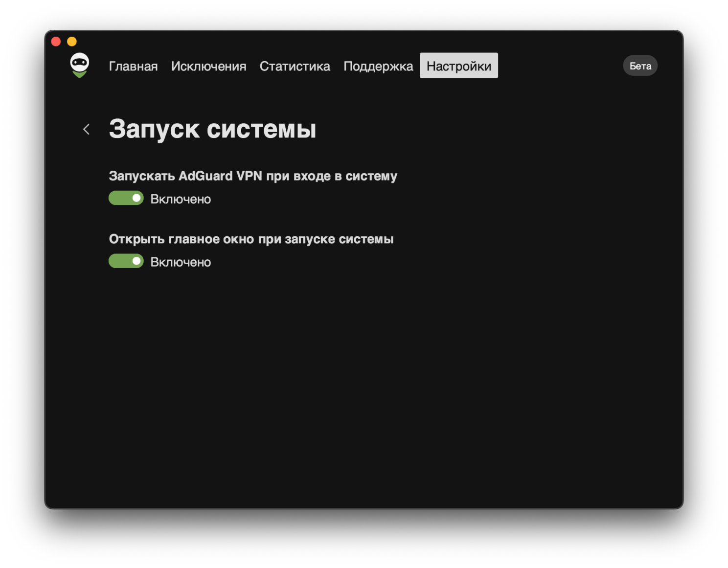Open the Главная tab
Image resolution: width=728 pixels, height=568 pixels.
point(133,66)
